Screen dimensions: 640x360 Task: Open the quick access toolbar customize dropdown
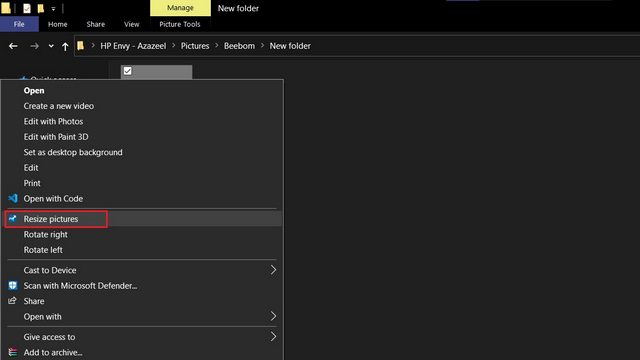[53, 9]
